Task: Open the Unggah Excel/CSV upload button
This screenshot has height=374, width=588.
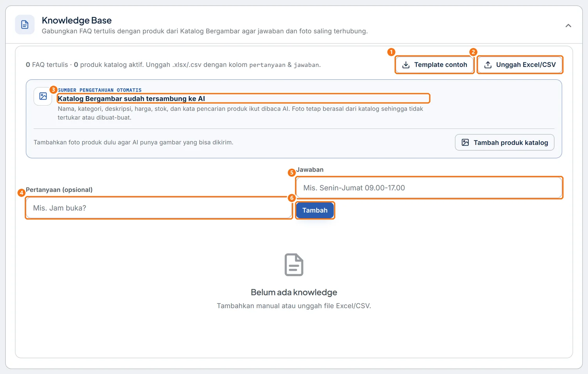Action: pos(520,65)
